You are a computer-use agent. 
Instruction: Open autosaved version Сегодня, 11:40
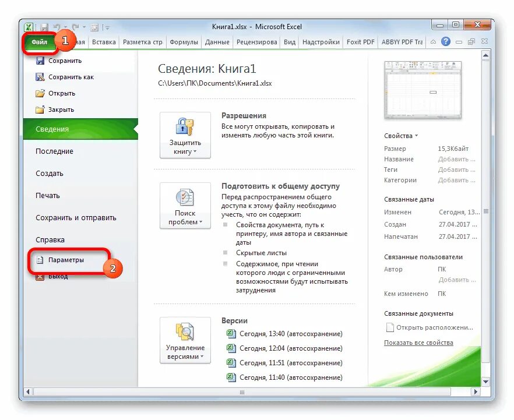tap(284, 377)
